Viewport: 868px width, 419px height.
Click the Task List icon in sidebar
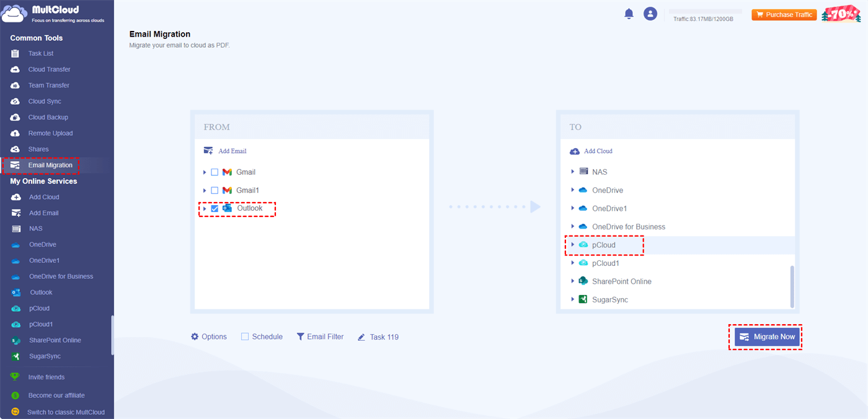click(x=15, y=53)
